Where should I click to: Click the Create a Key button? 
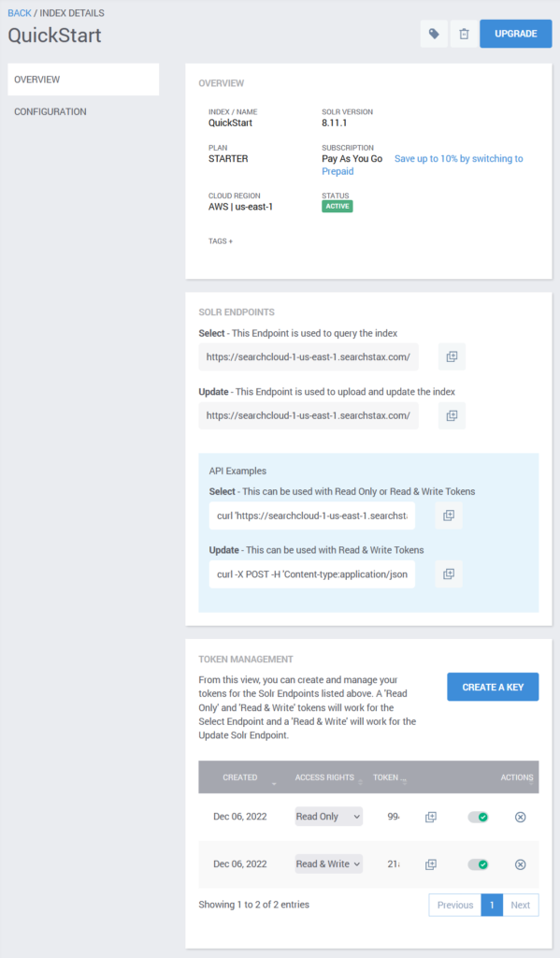493,688
